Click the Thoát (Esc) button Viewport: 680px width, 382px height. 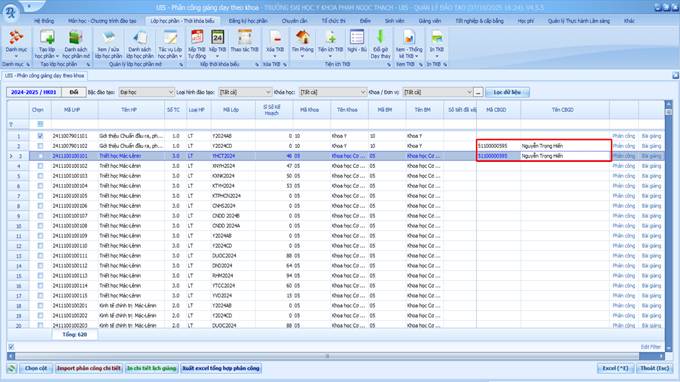click(655, 368)
